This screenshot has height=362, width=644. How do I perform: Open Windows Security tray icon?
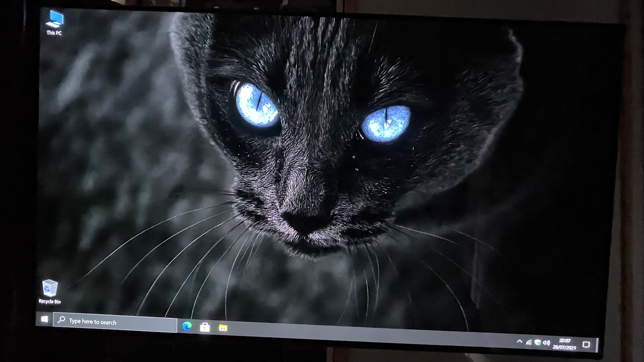click(538, 342)
